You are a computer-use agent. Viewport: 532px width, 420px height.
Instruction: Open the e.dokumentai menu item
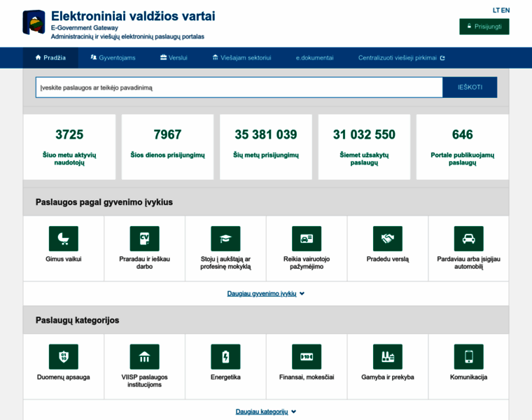coord(314,58)
